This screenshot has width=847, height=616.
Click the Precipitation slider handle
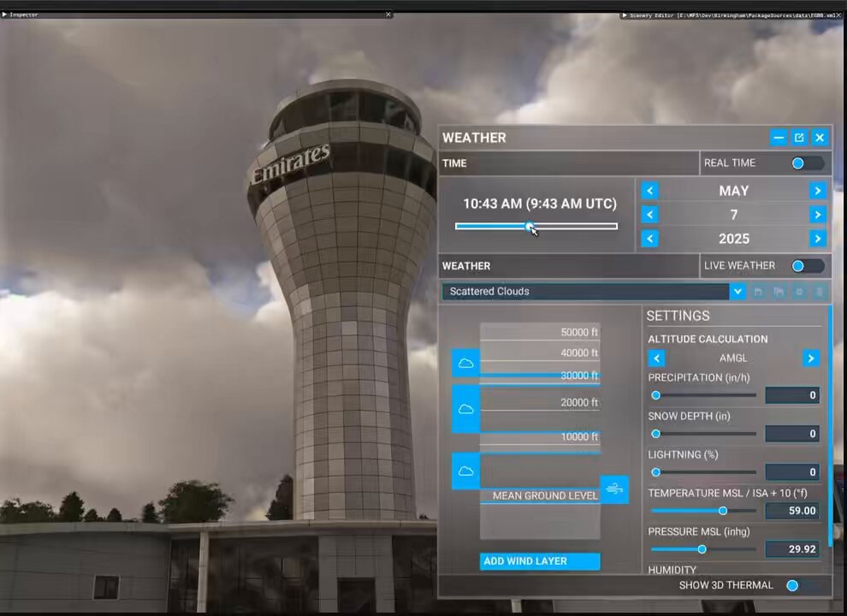pyautogui.click(x=655, y=395)
